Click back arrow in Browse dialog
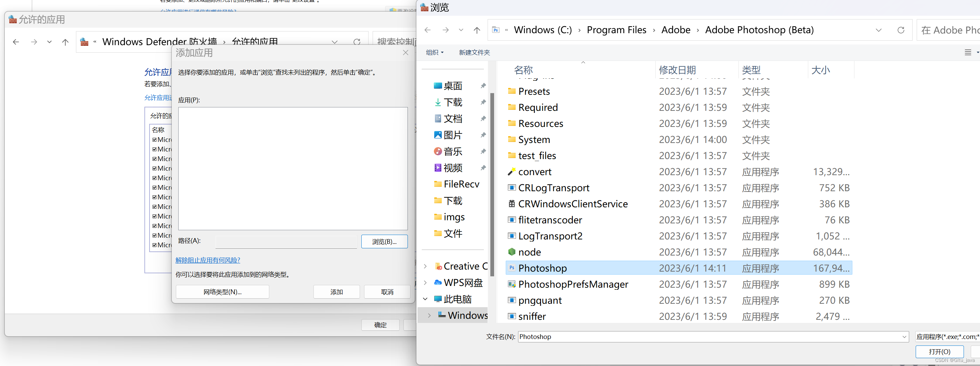Image resolution: width=980 pixels, height=366 pixels. [428, 30]
